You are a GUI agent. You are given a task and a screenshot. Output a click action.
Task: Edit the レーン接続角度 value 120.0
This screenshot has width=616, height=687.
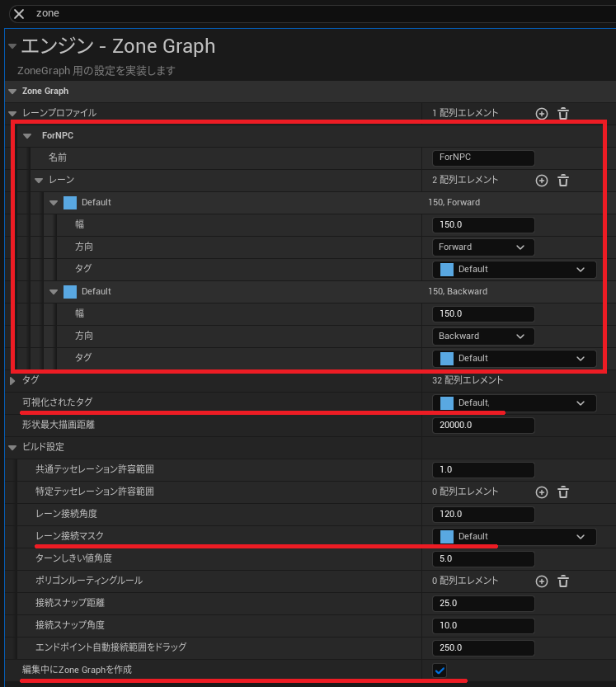click(483, 515)
